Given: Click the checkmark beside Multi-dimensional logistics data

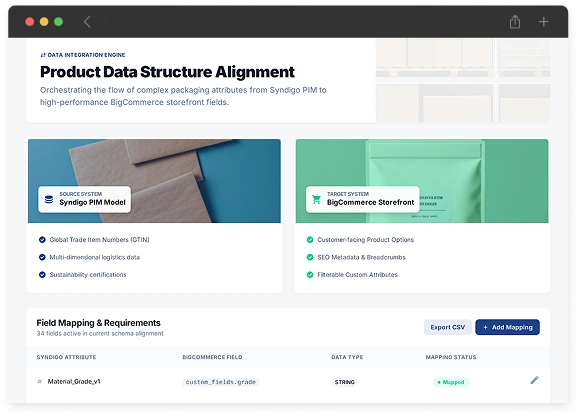Looking at the screenshot, I should pos(42,257).
